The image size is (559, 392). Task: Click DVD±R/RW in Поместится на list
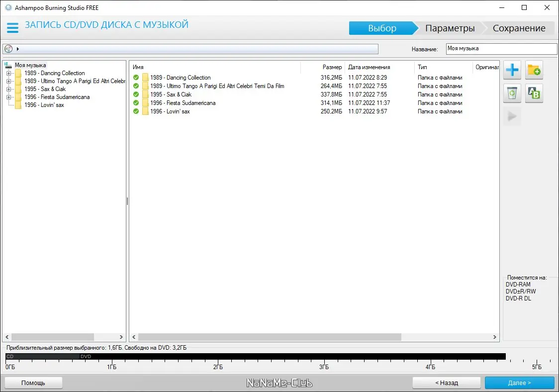(x=521, y=291)
